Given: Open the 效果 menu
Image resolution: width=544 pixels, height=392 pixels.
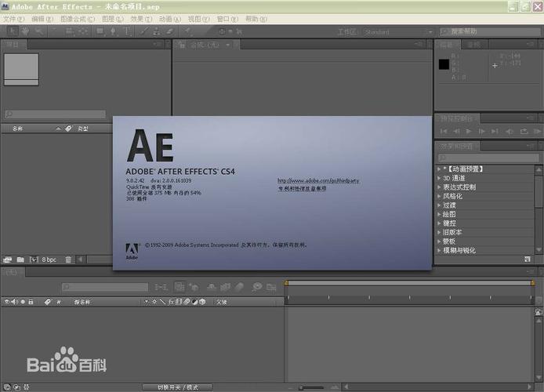Looking at the screenshot, I should pyautogui.click(x=141, y=19).
